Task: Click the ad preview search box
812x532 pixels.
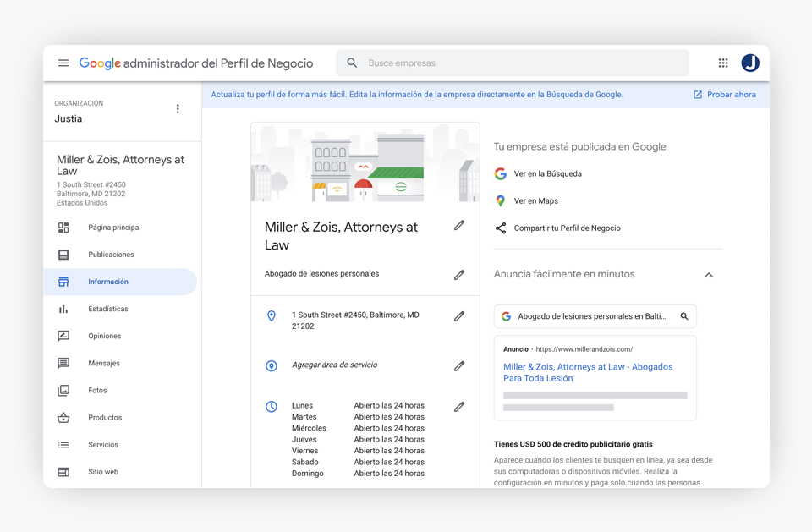Action: (595, 316)
